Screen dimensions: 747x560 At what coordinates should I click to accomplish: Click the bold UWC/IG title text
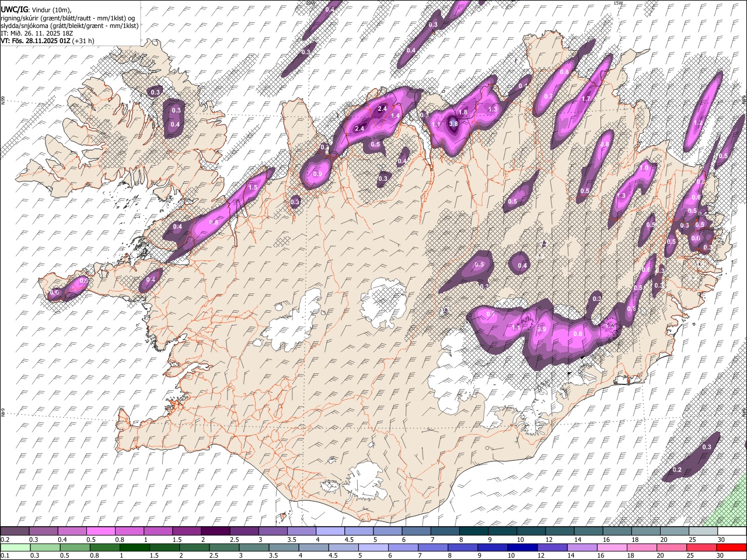point(14,10)
